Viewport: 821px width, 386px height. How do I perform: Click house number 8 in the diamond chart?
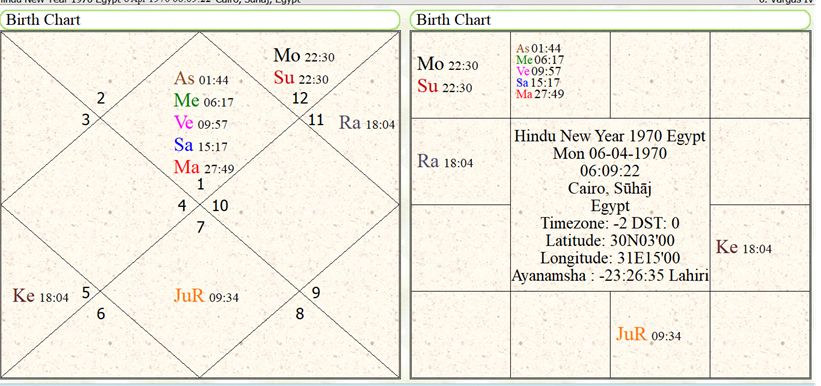pos(299,314)
